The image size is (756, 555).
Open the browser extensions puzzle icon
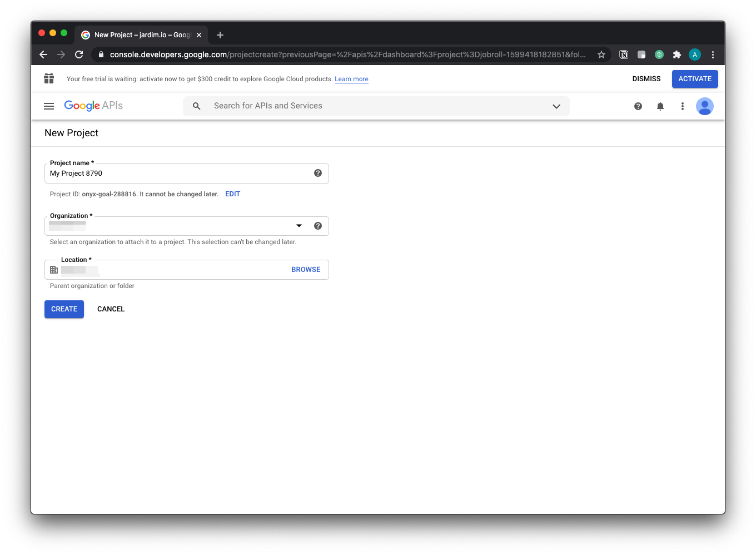pos(677,54)
